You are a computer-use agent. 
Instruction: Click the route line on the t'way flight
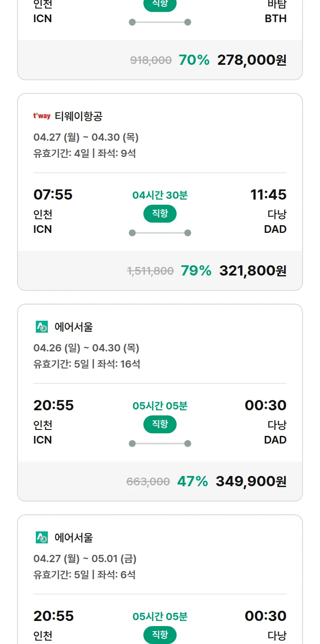tap(160, 233)
